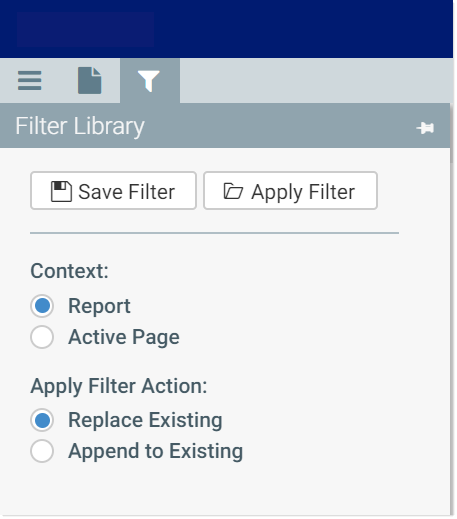
Task: Click the Save Filter button text
Action: [x=126, y=192]
